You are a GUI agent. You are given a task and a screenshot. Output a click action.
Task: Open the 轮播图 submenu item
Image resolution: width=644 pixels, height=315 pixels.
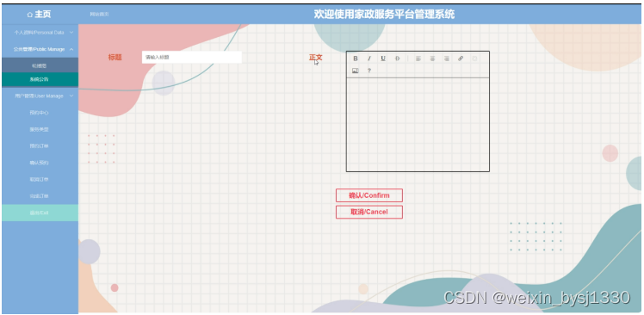[x=40, y=65]
